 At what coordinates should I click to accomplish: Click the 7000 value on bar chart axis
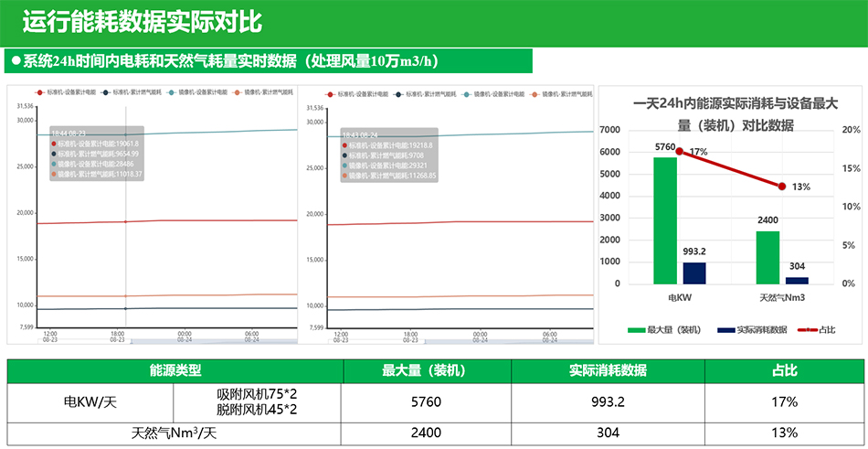click(612, 130)
